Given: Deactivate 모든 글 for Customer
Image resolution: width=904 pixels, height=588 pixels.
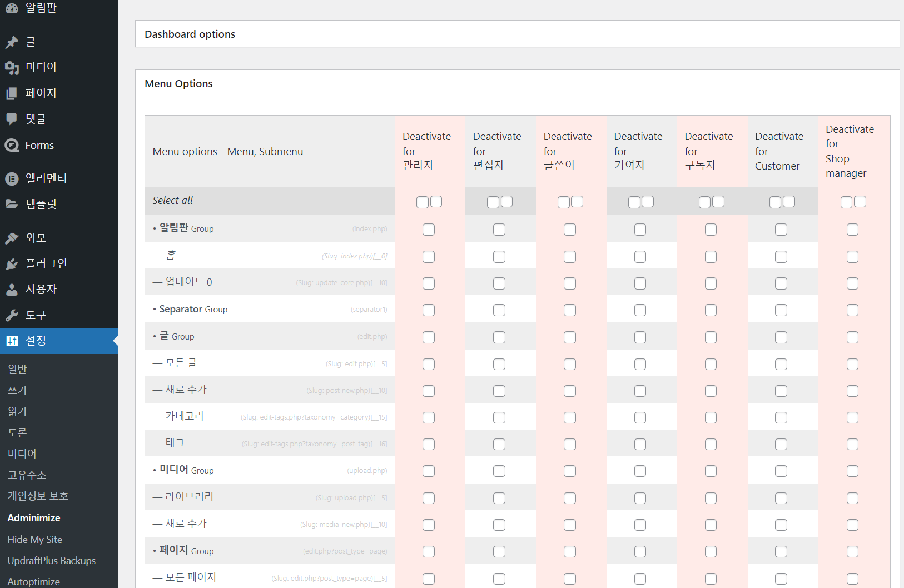Looking at the screenshot, I should (781, 364).
